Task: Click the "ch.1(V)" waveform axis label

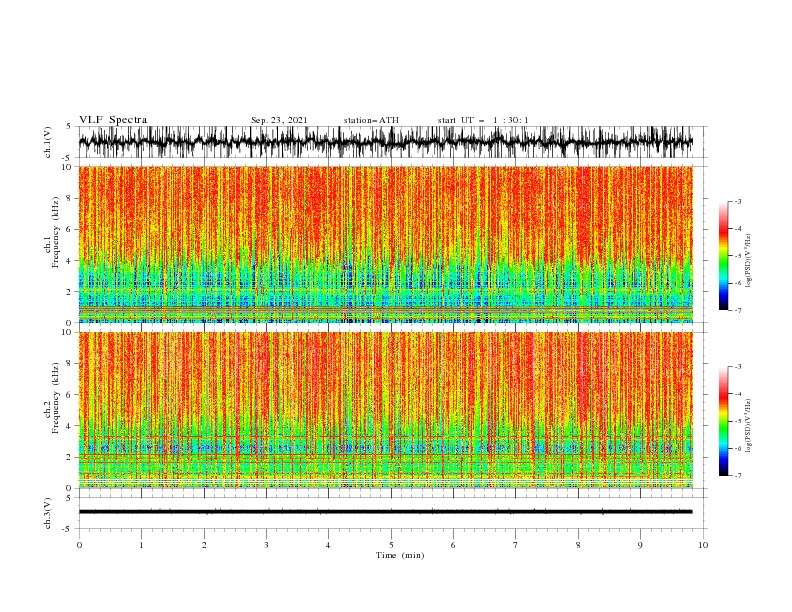Action: pos(48,142)
